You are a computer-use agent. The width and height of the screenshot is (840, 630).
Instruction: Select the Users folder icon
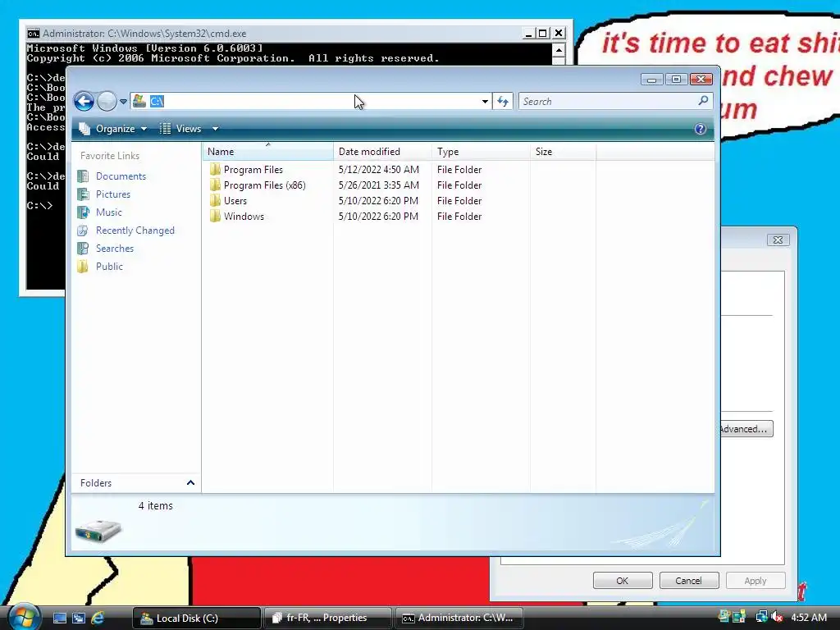[215, 200]
